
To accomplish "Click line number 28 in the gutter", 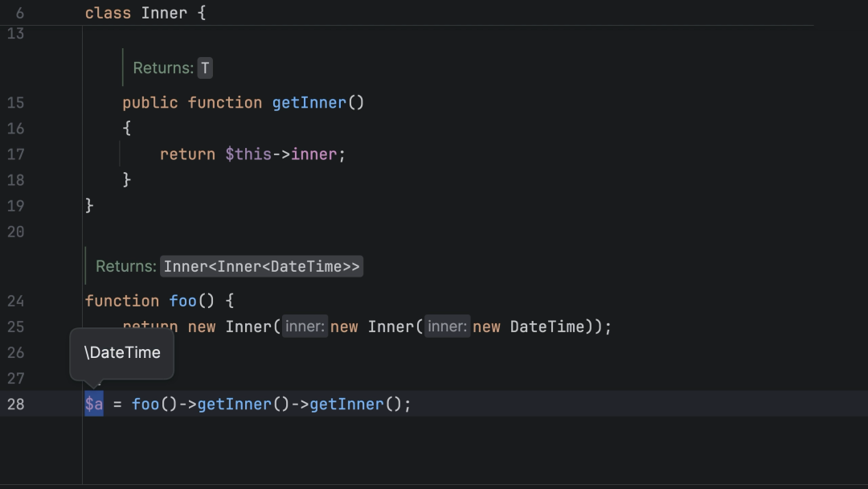I will [x=15, y=405].
